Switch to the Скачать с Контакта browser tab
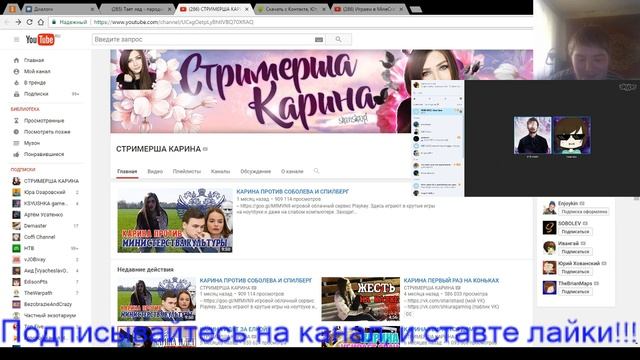Viewport: 640px width, 360px height. (292, 9)
